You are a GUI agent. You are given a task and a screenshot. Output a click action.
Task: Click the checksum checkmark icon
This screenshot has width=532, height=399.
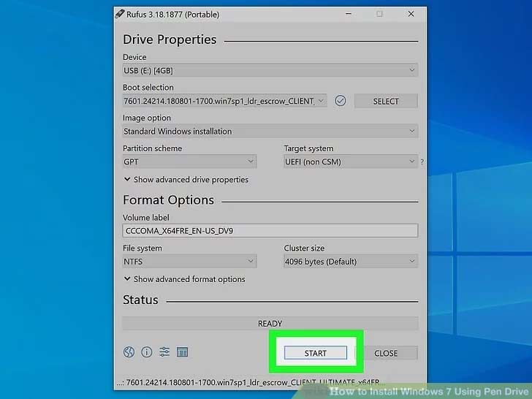click(x=341, y=101)
